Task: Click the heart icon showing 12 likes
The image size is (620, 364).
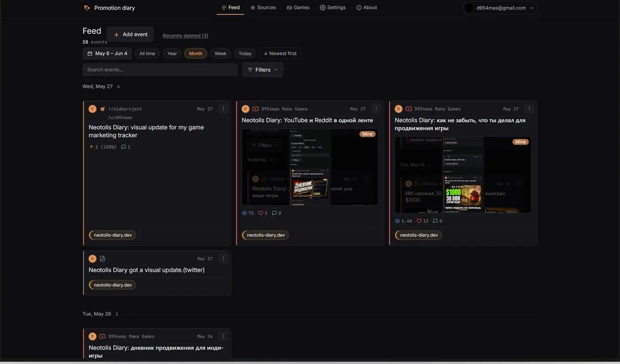Action: [419, 221]
